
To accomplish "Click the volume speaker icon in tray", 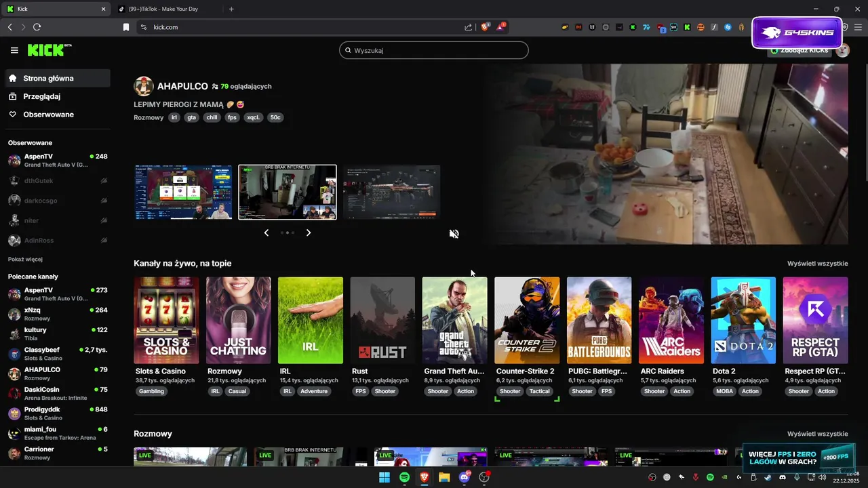I will (x=822, y=477).
